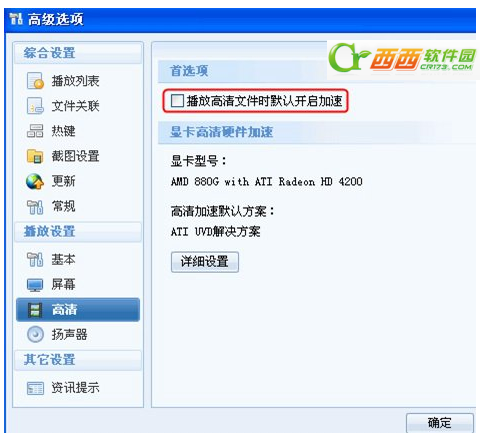480x441 pixels.
Task: Confirm with the 确定 button
Action: 440,423
